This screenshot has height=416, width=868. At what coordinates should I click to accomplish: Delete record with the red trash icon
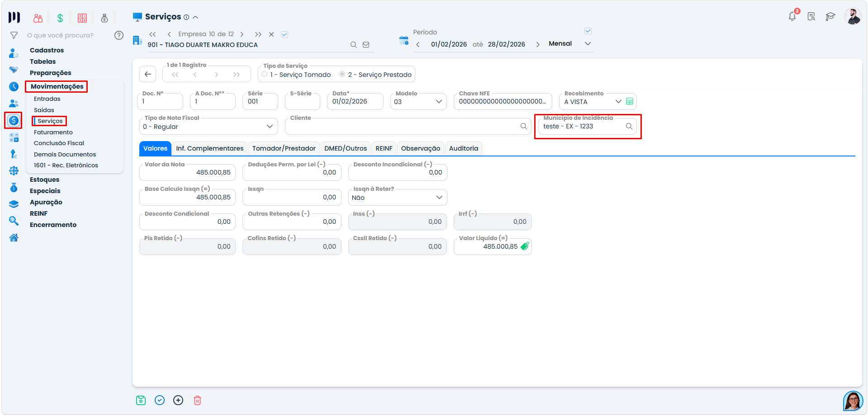(197, 400)
